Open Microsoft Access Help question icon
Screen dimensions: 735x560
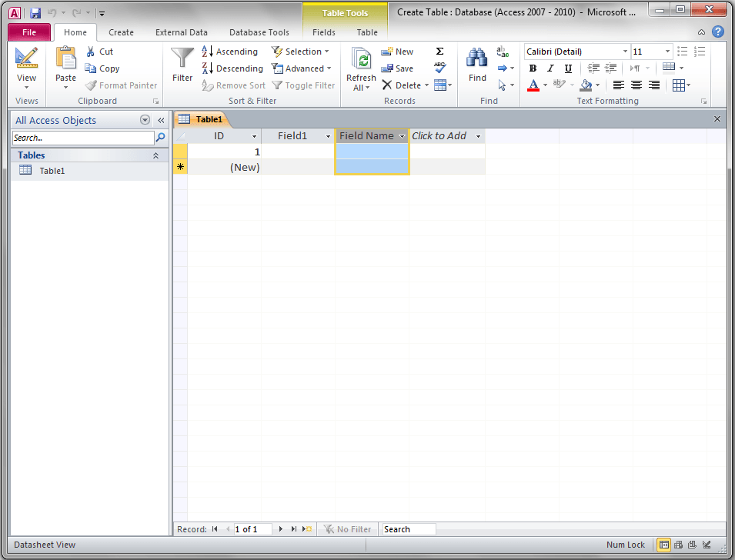click(x=717, y=32)
